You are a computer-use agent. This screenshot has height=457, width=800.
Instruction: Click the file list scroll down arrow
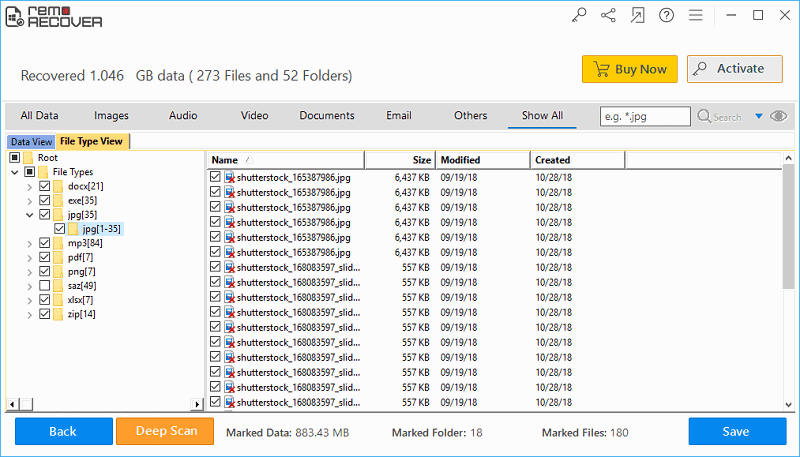click(x=788, y=405)
